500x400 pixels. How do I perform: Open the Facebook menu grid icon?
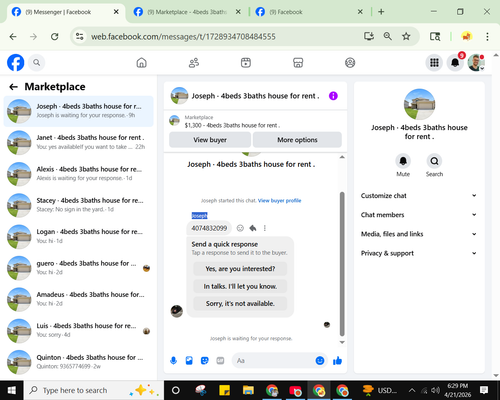(434, 62)
